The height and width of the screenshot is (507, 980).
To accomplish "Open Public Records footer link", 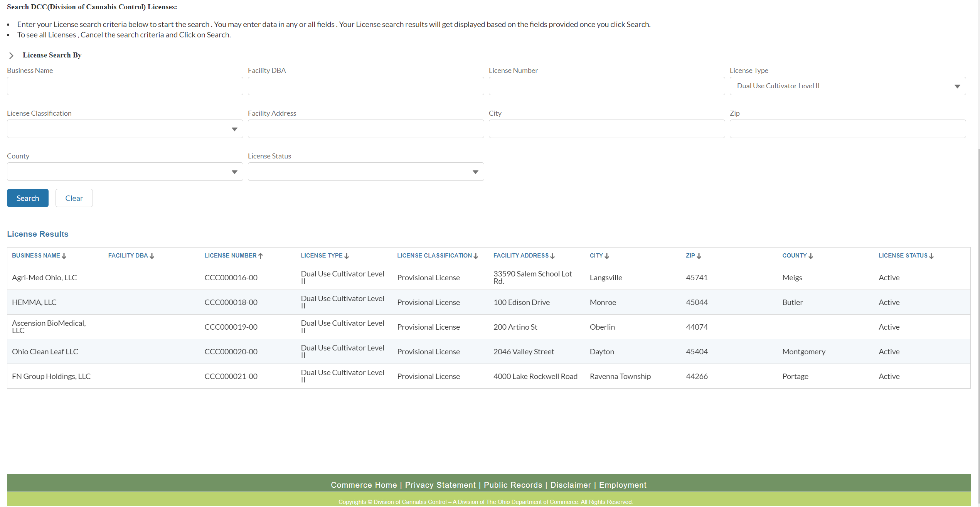I will [513, 485].
